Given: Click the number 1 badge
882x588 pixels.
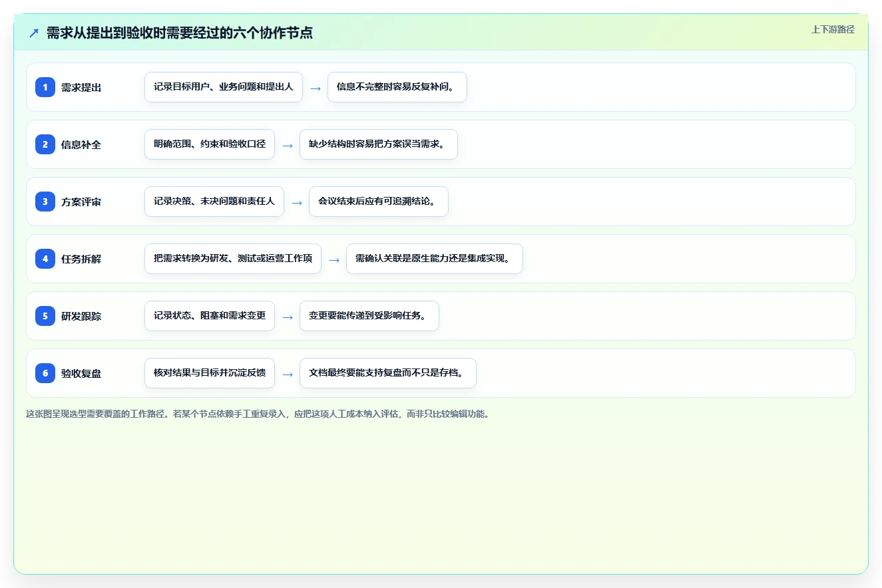Looking at the screenshot, I should [45, 87].
